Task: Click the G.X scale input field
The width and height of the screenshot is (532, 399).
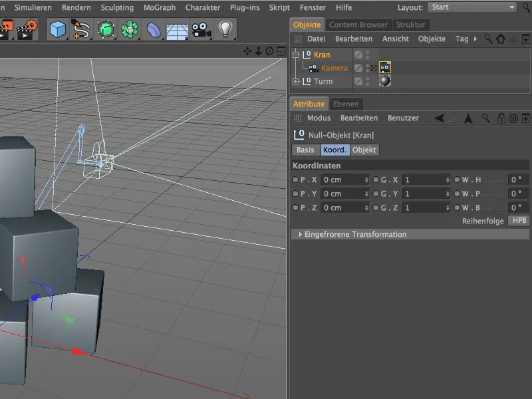Action: pos(426,180)
